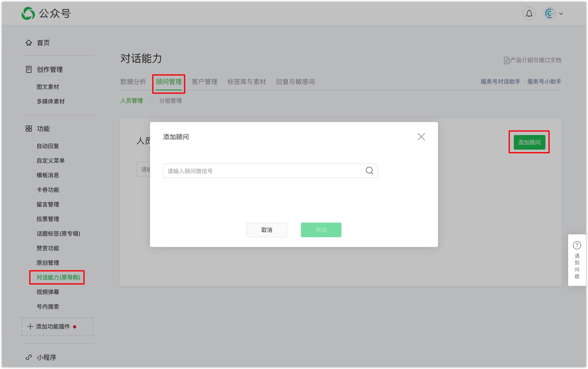Click the 产品介绍与接口文档 document icon
Image resolution: width=588 pixels, height=369 pixels.
point(506,60)
